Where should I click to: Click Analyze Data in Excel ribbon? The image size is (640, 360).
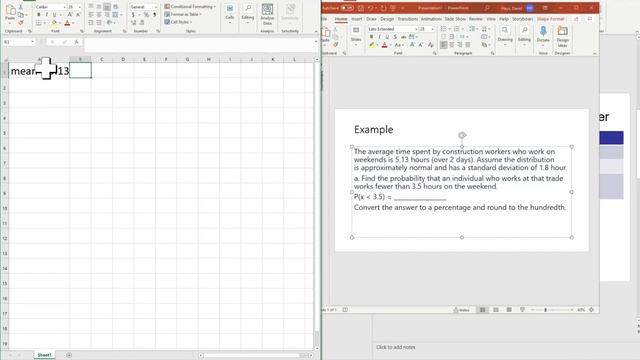click(267, 15)
